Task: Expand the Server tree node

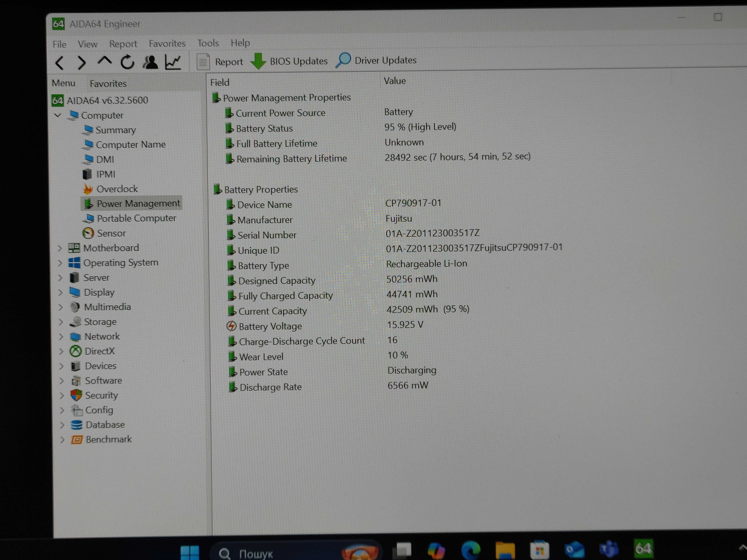Action: point(60,278)
